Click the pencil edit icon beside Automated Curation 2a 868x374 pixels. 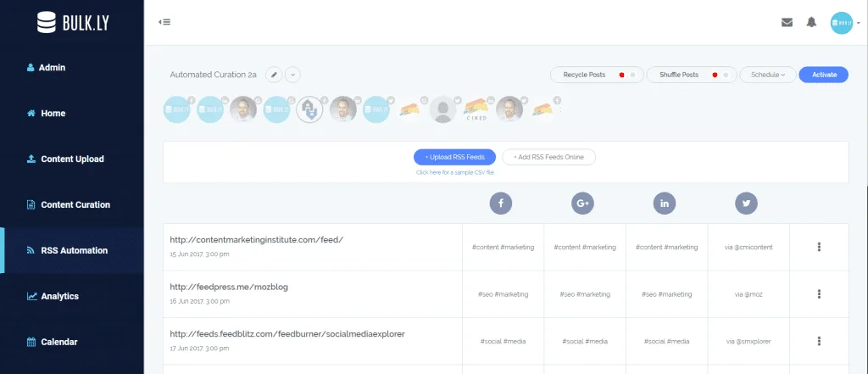tap(273, 75)
